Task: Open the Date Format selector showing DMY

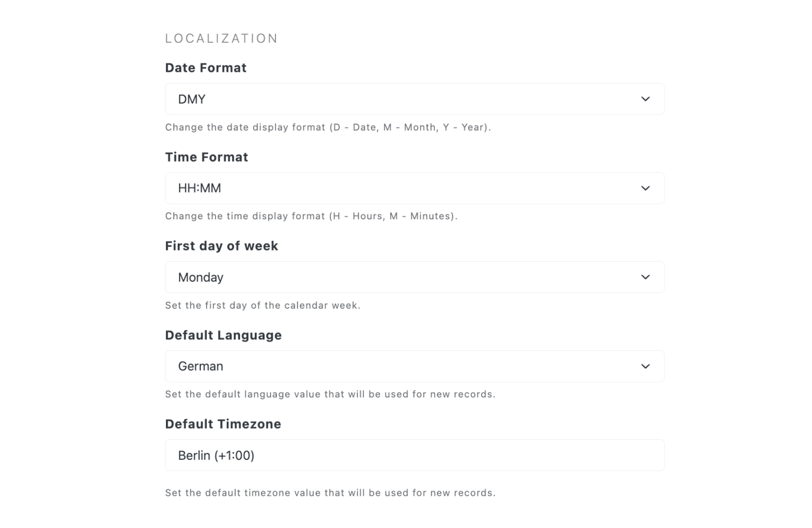Action: point(414,99)
